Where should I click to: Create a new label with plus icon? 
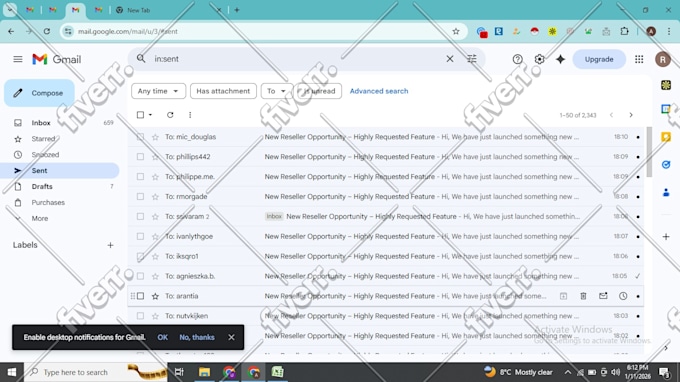pyautogui.click(x=110, y=245)
